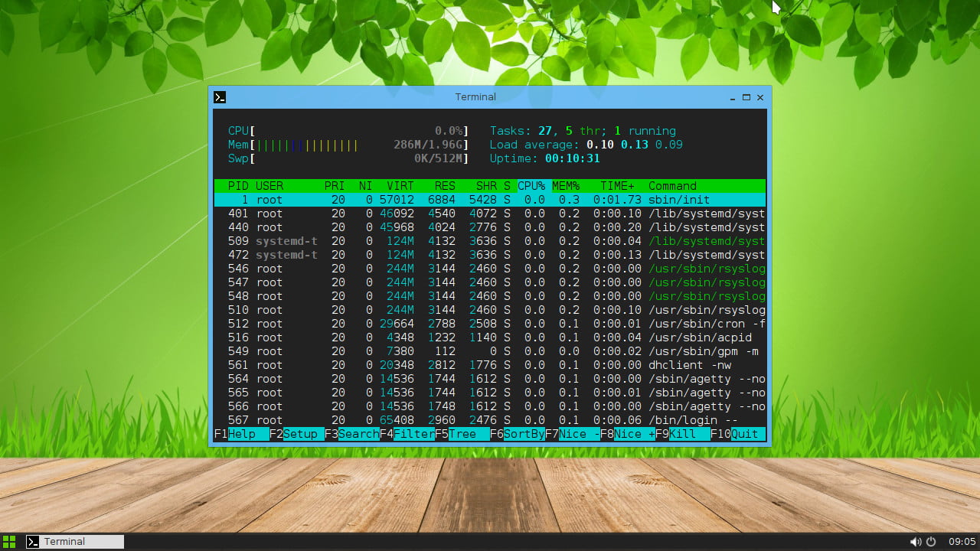Click the Search function in htop
The width and height of the screenshot is (980, 551).
[358, 434]
